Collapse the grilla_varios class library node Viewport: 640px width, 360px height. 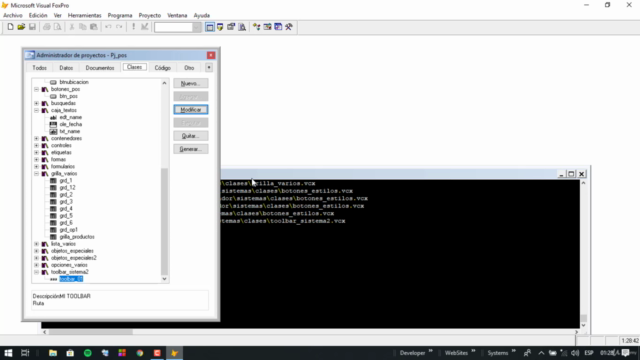(x=36, y=173)
